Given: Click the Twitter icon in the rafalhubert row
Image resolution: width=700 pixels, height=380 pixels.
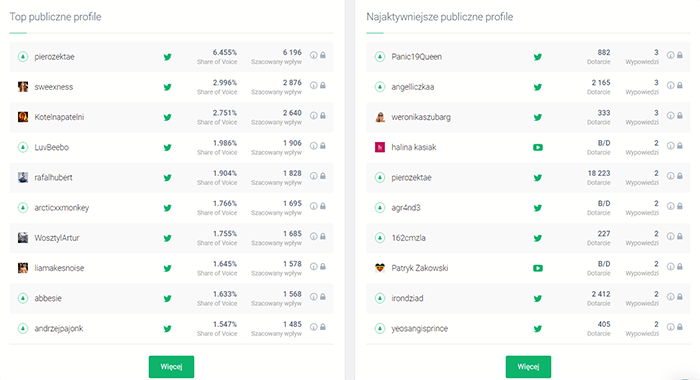Looking at the screenshot, I should [167, 178].
